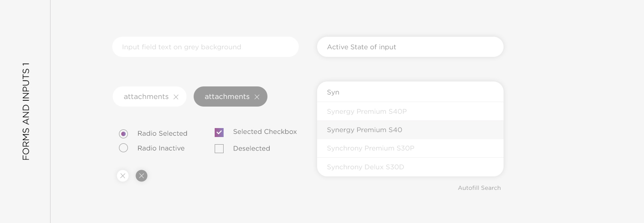Click the dark grey round X icon button
The height and width of the screenshot is (223, 644).
coord(141,176)
